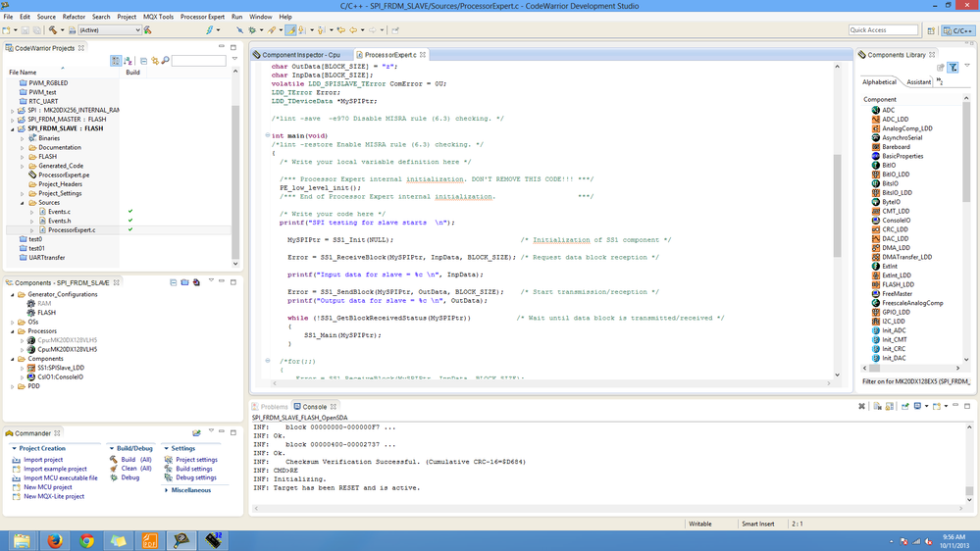
Task: Select the FLASH generator configuration
Action: tap(46, 313)
